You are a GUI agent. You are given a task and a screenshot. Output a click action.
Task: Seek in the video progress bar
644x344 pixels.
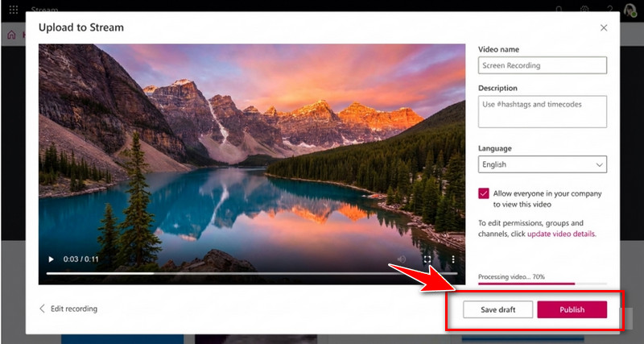point(252,273)
